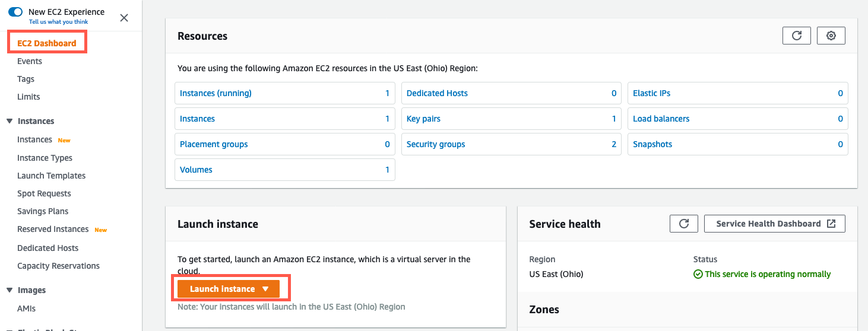Click Tell us what you think link
The width and height of the screenshot is (868, 331).
(58, 22)
